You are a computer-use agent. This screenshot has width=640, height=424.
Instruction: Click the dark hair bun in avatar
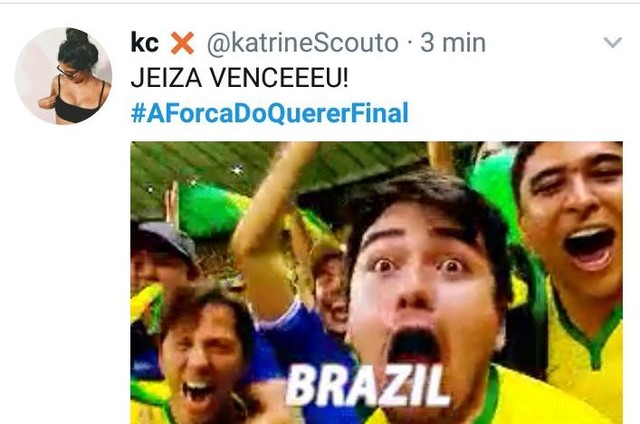coord(76,35)
